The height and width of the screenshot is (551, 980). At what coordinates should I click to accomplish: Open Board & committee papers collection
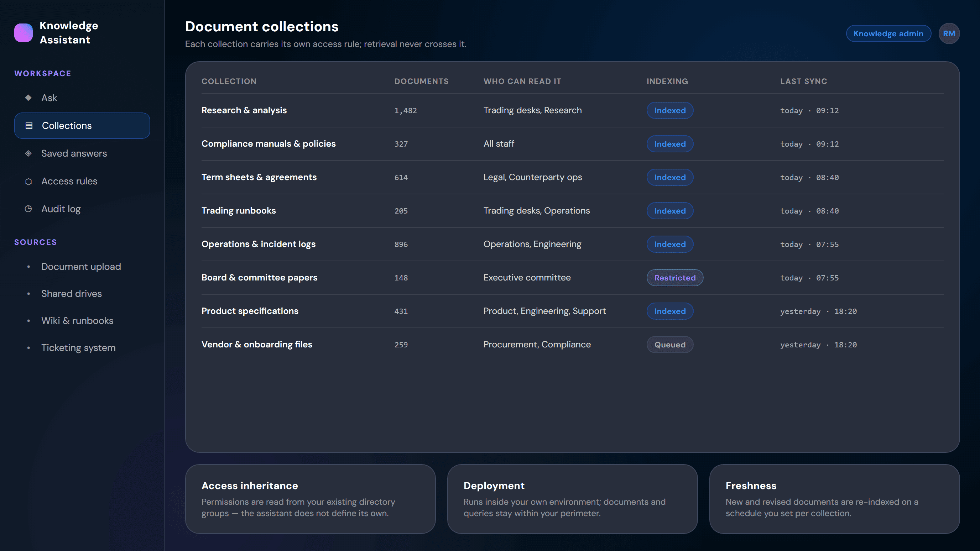tap(259, 278)
